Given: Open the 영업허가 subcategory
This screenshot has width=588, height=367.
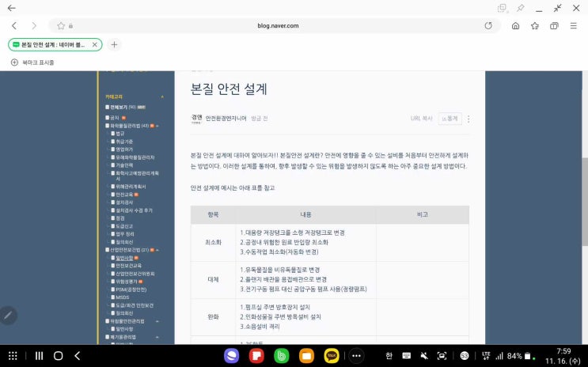Looking at the screenshot, I should point(123,149).
